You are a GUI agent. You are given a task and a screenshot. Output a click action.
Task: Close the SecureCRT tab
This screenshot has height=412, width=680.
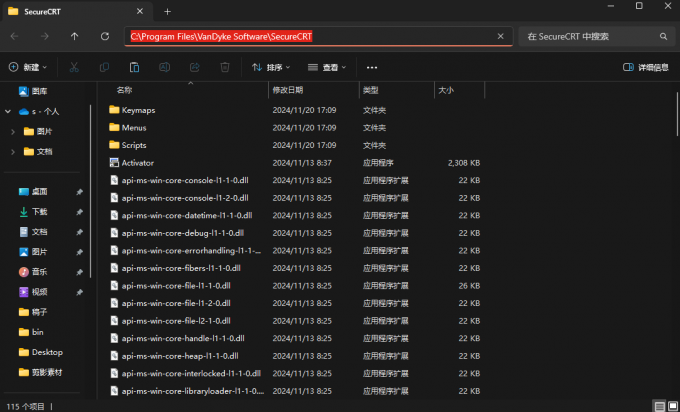pyautogui.click(x=140, y=11)
